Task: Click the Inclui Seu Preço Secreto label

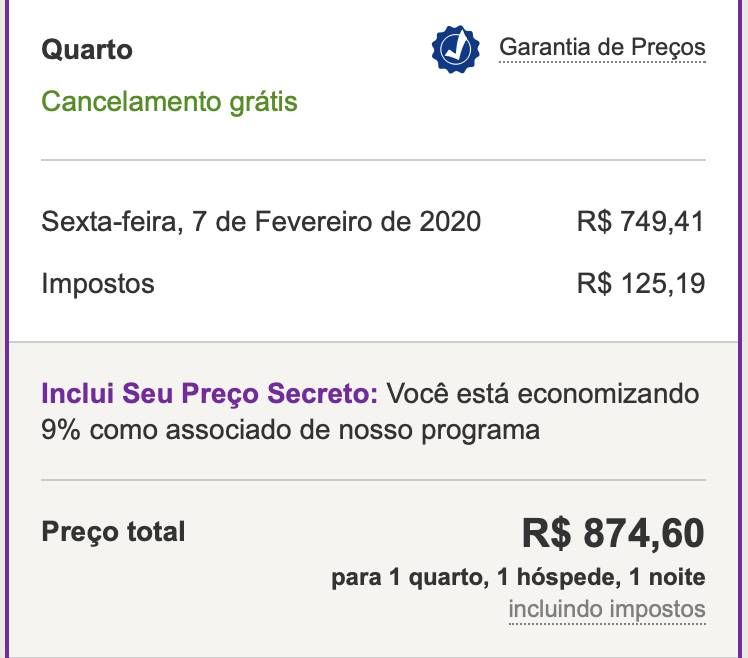Action: click(209, 394)
